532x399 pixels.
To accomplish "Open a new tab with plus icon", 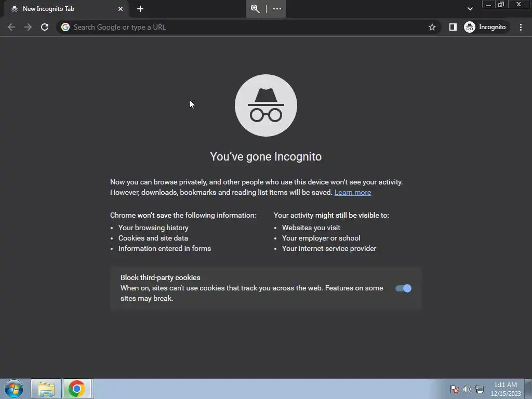I will 140,9.
